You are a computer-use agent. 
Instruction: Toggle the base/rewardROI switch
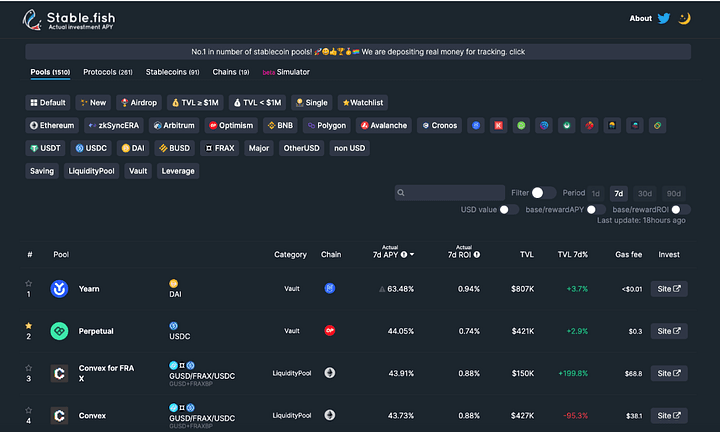click(681, 210)
